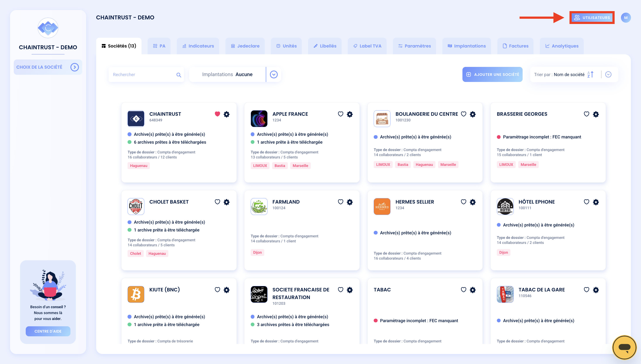
Task: Switch to the Paramètres tab
Action: 414,46
